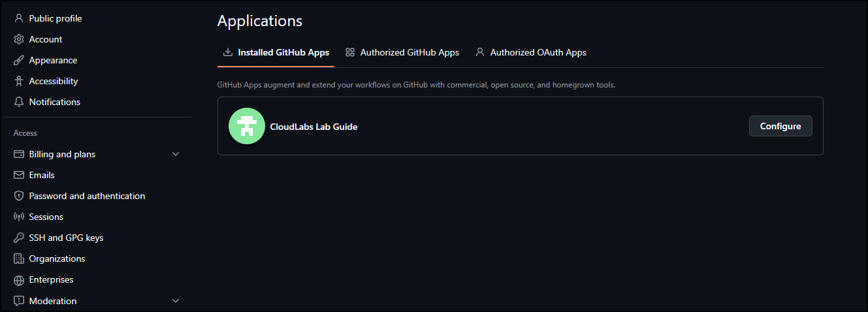
Task: Click the Public profile person icon
Action: click(19, 18)
